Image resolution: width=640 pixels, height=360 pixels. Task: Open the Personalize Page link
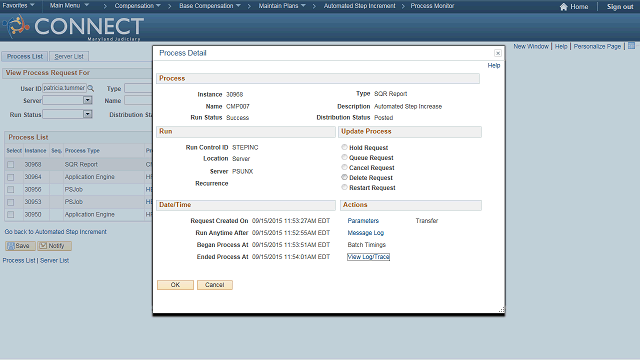[597, 47]
